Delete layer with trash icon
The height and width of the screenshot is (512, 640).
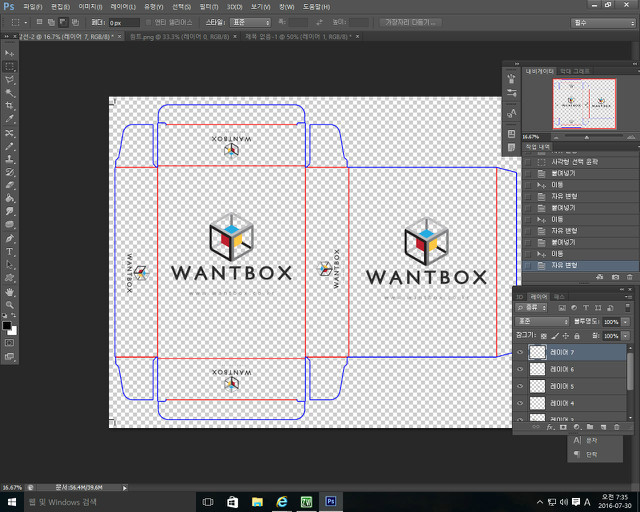pos(617,427)
